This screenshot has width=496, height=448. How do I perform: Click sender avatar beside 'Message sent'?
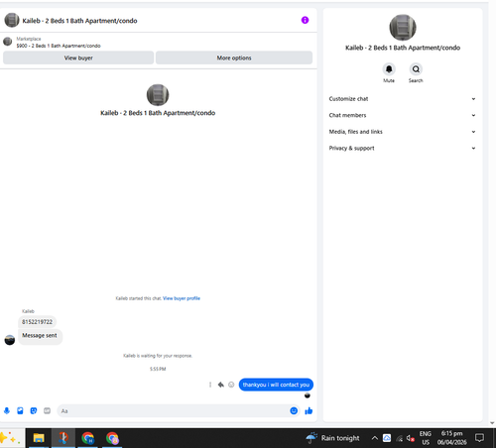(x=10, y=340)
